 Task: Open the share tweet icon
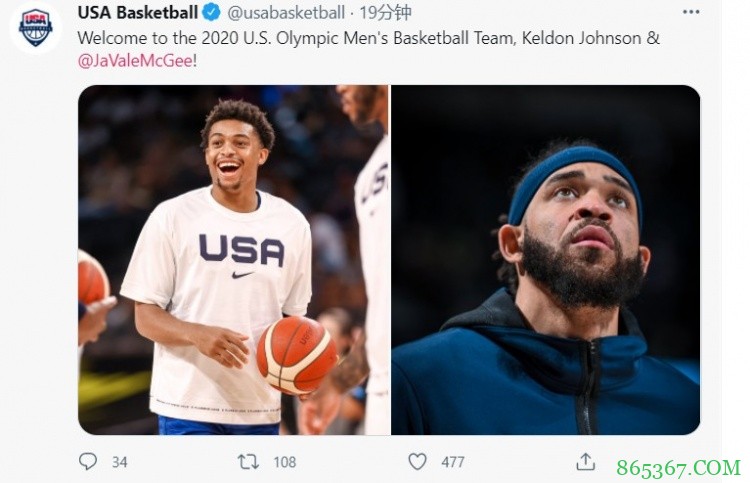[x=586, y=461]
